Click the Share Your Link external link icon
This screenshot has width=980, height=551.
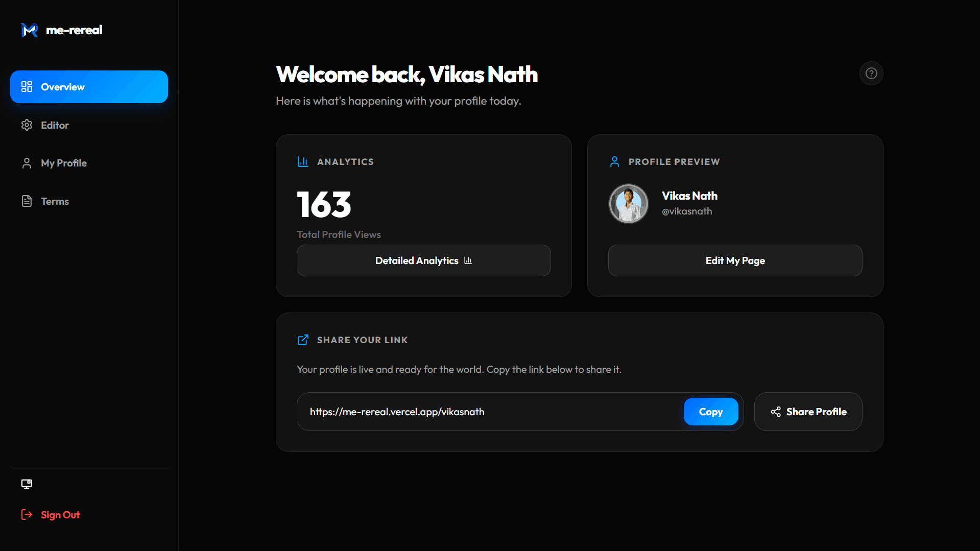[x=303, y=340]
